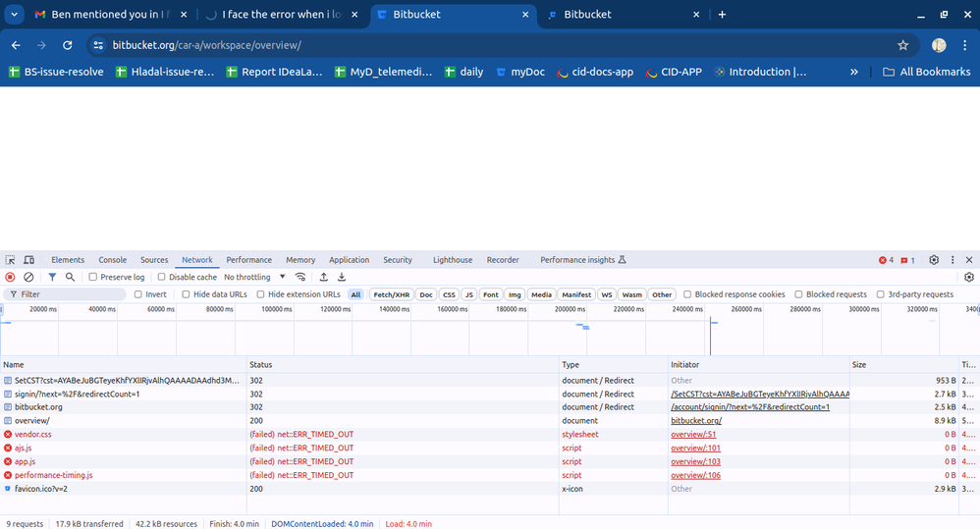Open the issues count flag showing 1
This screenshot has height=529, width=980.
(x=907, y=260)
